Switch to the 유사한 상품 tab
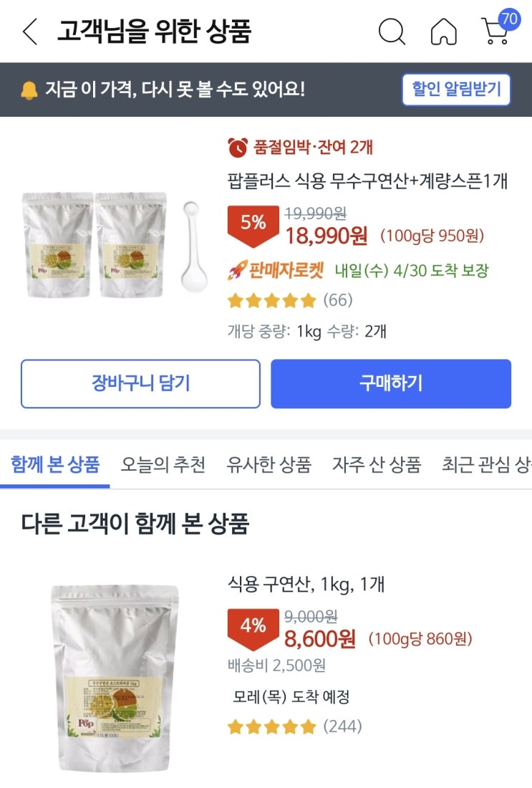Viewport: 532px width, 788px height. tap(269, 464)
